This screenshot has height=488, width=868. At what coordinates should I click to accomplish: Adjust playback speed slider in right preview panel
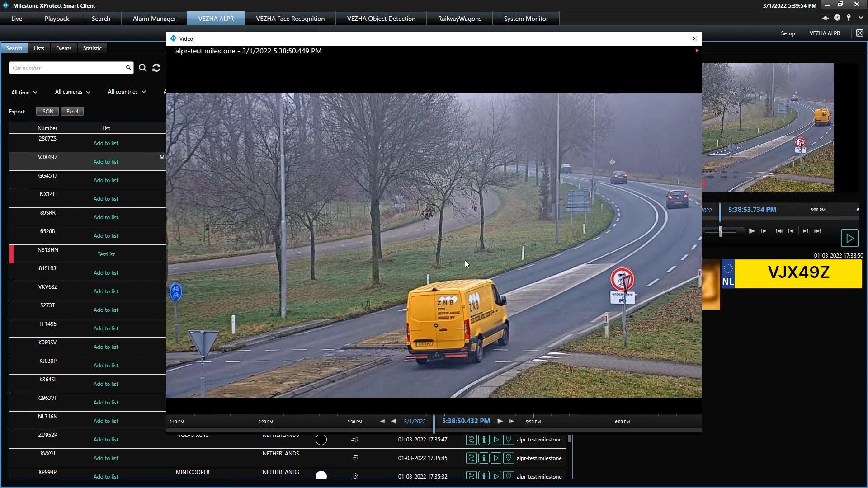(721, 231)
